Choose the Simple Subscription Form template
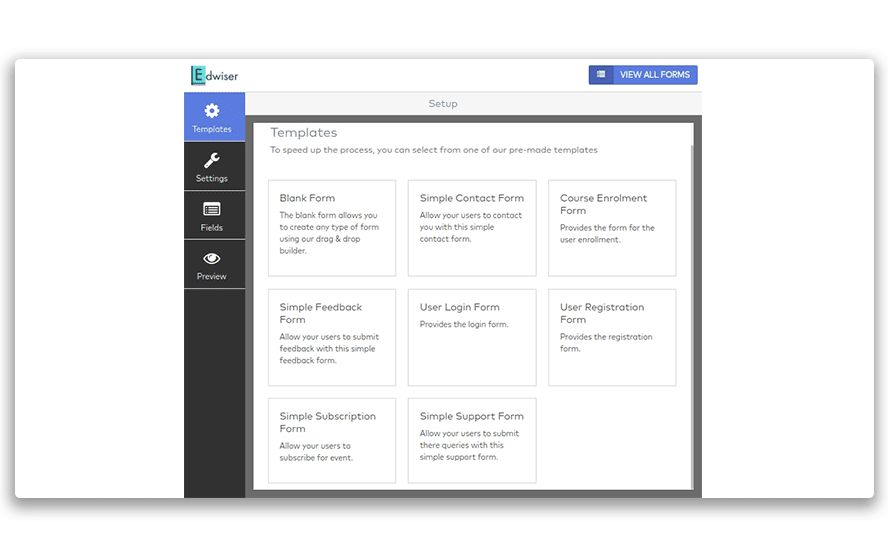 (332, 440)
